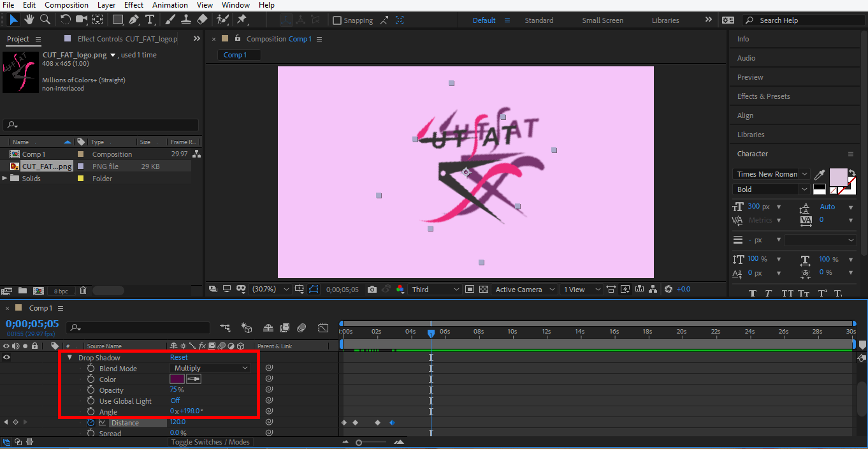
Task: Toggle the transparency grid in viewer
Action: coord(483,290)
